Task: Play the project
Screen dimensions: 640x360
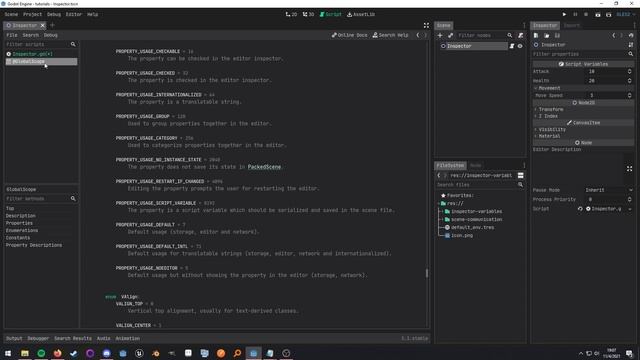Action: [564, 14]
